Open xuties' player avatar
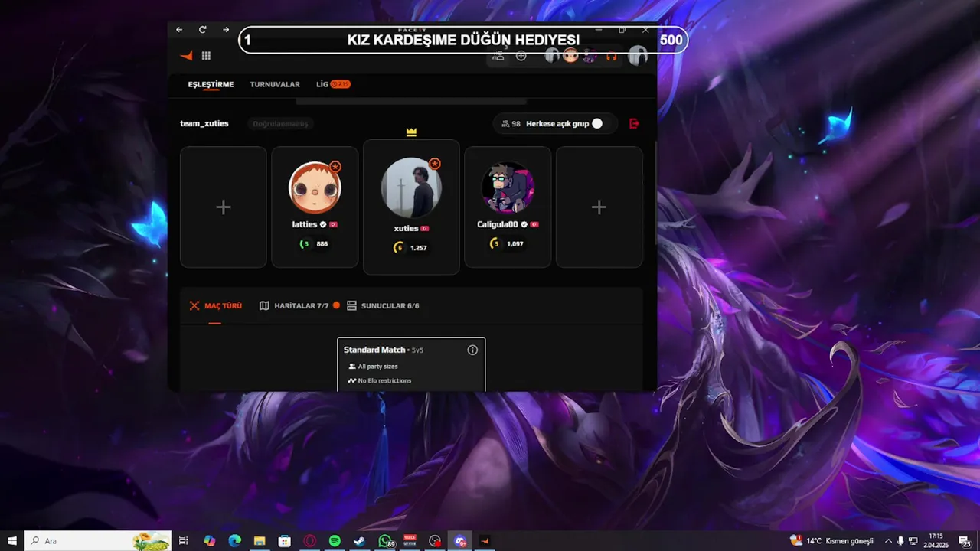The width and height of the screenshot is (980, 551). [411, 188]
